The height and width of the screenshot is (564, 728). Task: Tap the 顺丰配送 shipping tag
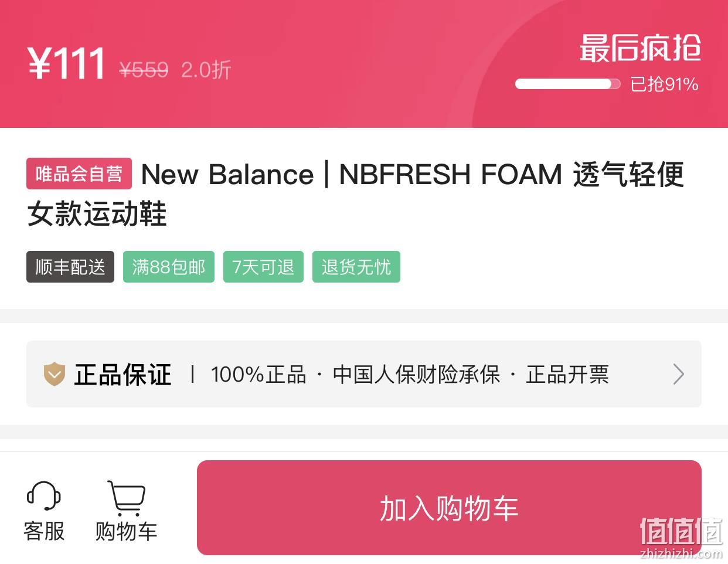[x=70, y=267]
